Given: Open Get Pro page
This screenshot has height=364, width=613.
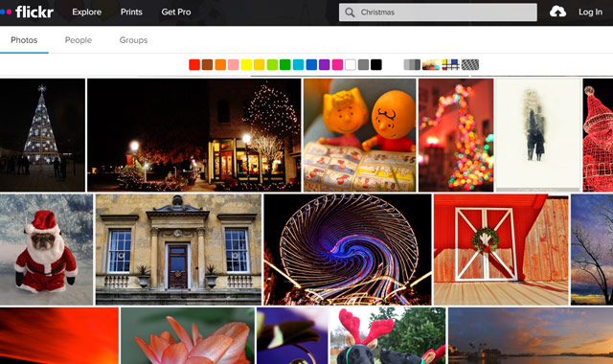Looking at the screenshot, I should [x=176, y=12].
